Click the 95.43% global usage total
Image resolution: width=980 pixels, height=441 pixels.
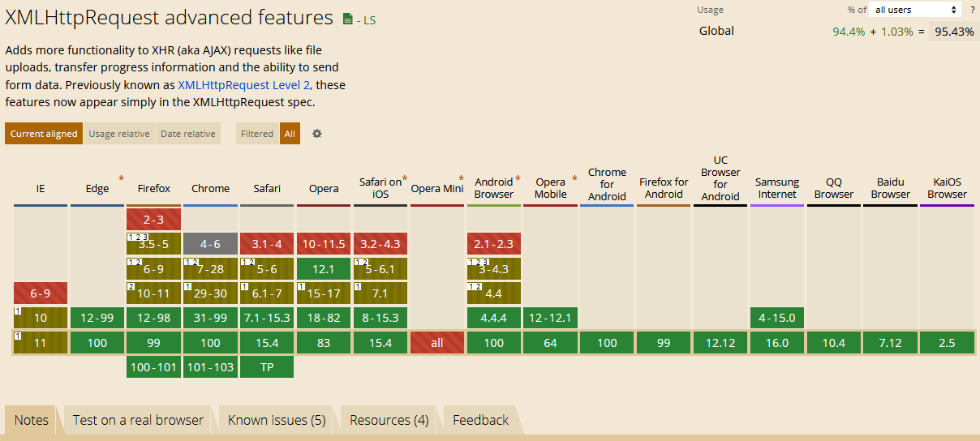954,32
